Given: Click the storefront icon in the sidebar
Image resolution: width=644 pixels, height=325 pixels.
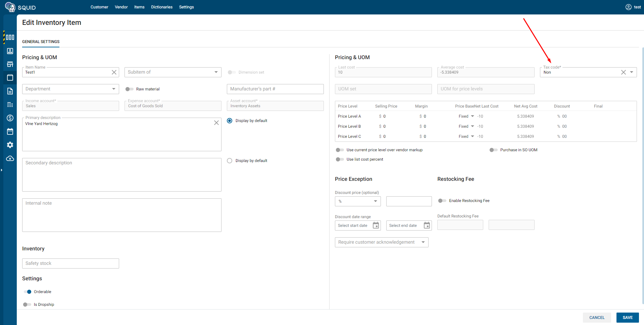Looking at the screenshot, I should point(10,64).
